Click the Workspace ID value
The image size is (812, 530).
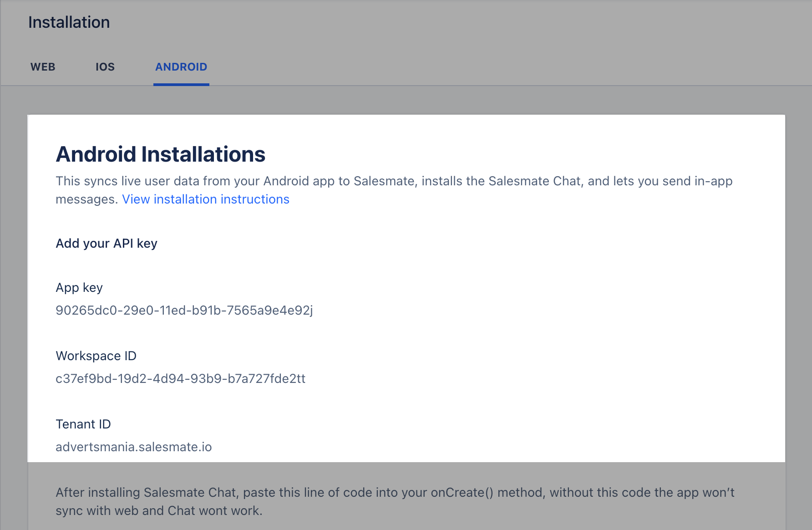(181, 379)
